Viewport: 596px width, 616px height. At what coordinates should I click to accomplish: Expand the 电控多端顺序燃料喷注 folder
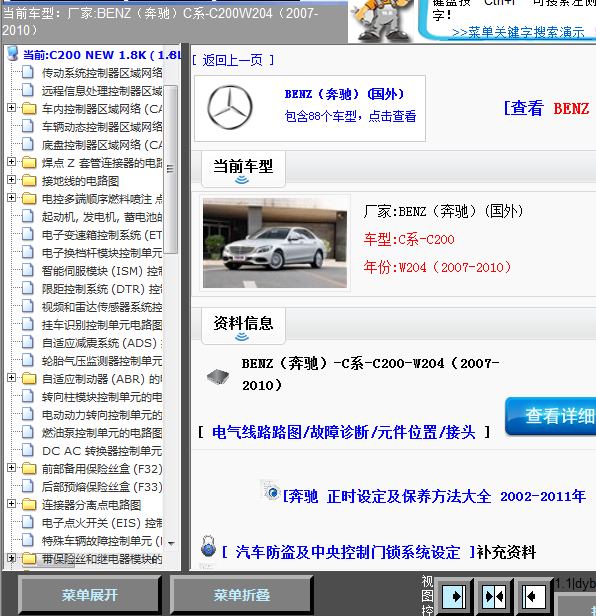point(11,197)
